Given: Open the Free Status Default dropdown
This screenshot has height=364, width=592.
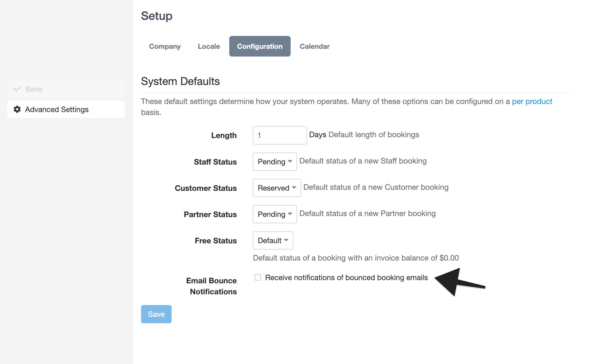Looking at the screenshot, I should [x=273, y=240].
